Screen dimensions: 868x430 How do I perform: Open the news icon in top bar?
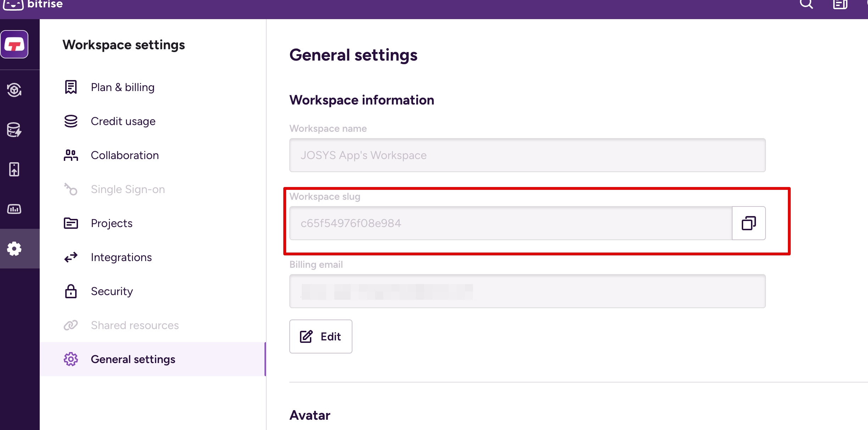[840, 4]
